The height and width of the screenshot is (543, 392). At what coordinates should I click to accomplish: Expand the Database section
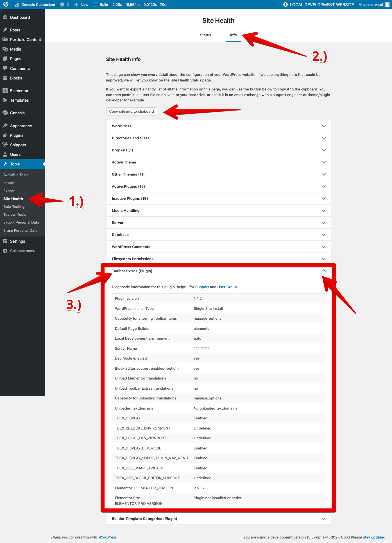pyautogui.click(x=218, y=235)
